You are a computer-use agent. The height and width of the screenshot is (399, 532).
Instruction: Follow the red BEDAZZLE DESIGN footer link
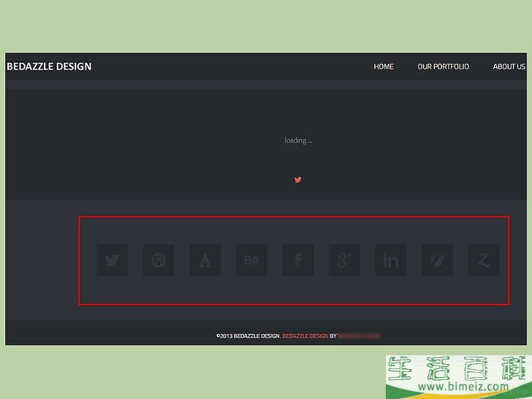coord(305,336)
